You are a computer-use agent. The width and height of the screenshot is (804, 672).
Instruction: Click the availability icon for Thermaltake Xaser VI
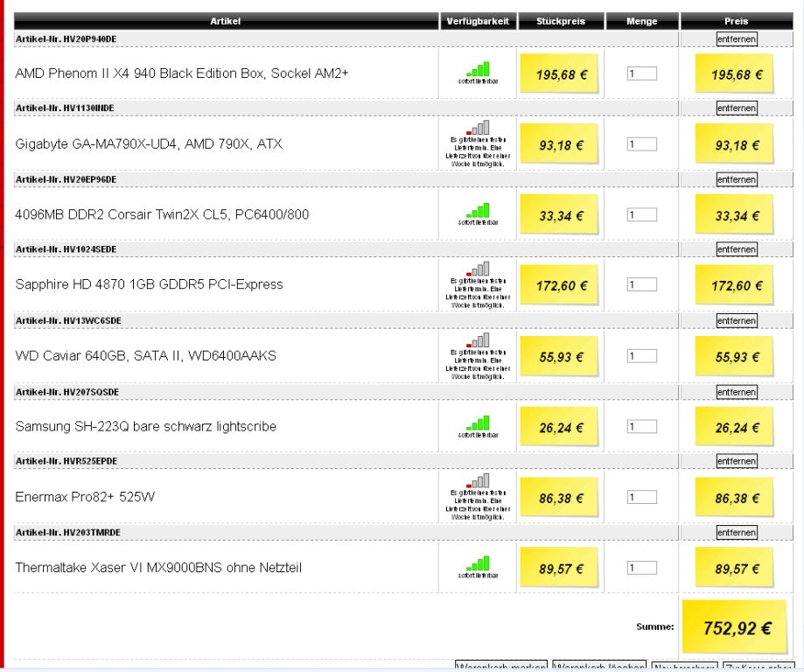pyautogui.click(x=478, y=563)
